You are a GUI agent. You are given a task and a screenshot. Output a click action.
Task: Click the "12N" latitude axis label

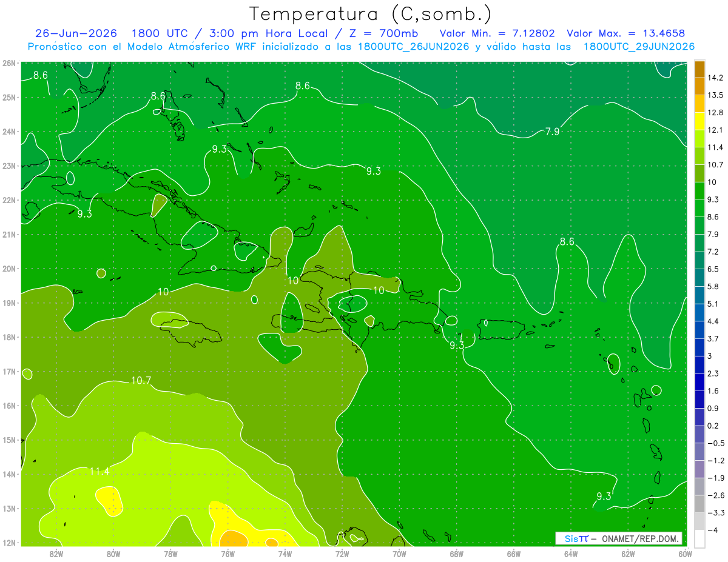[x=9, y=543]
